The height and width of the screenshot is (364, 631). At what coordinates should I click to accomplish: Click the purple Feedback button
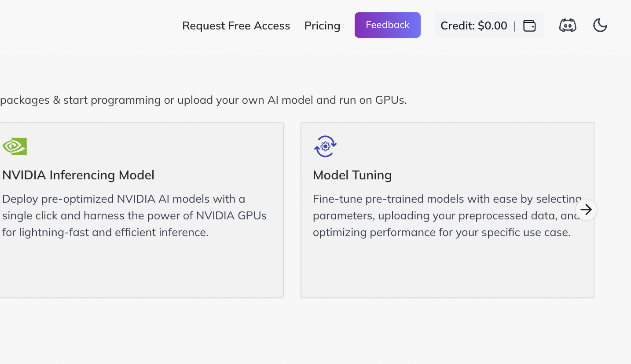388,25
